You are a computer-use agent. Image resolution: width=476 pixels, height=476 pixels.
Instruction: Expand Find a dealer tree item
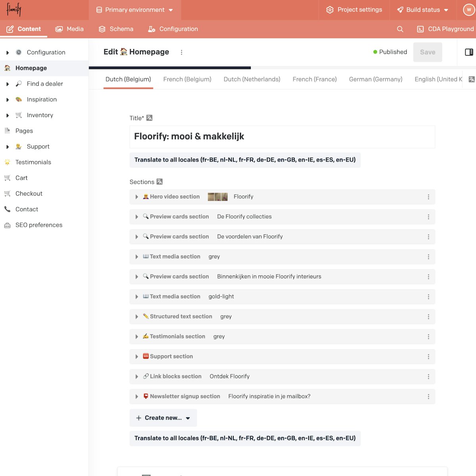pos(8,84)
